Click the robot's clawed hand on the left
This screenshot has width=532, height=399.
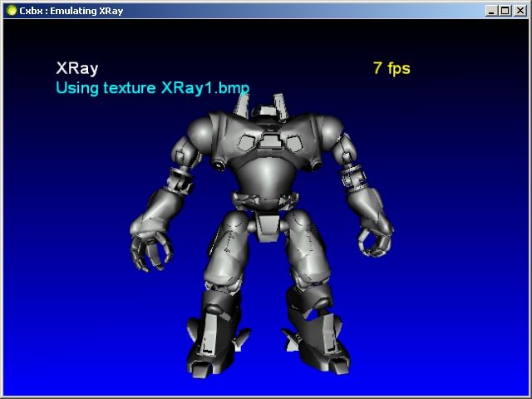(150, 249)
